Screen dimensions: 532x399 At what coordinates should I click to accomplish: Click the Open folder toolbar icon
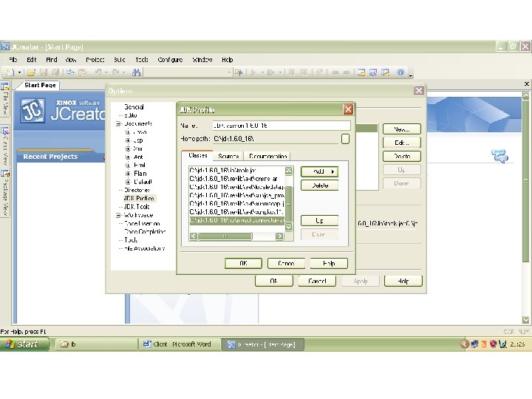coord(32,72)
